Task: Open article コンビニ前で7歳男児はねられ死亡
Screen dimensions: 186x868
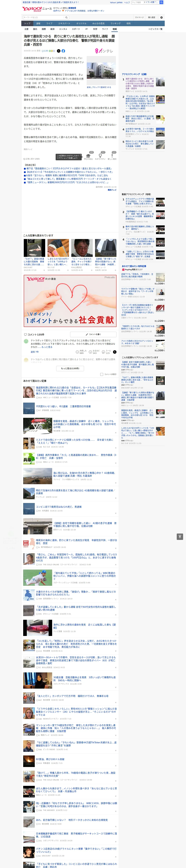Action: (59, 507)
